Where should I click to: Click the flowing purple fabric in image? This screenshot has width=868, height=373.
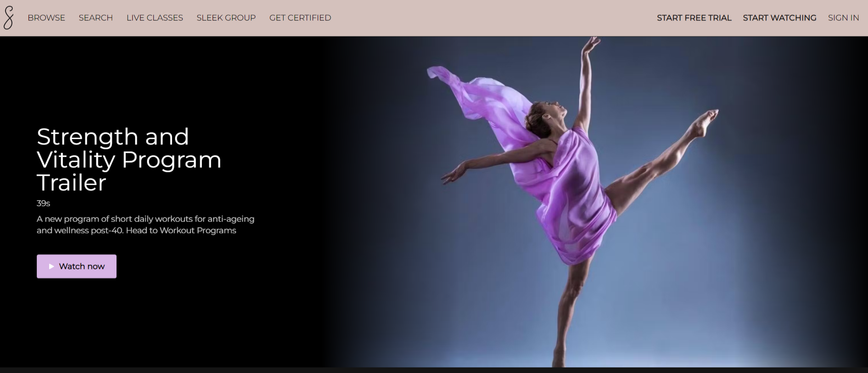pos(477,96)
